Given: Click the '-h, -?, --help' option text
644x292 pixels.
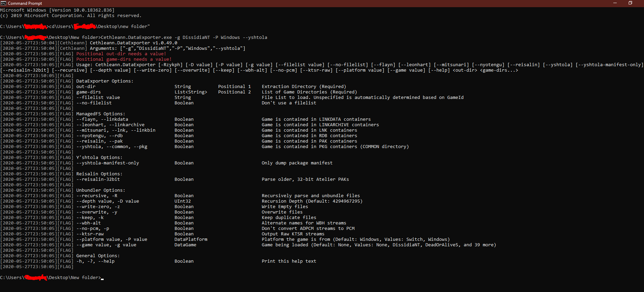Looking at the screenshot, I should pyautogui.click(x=95, y=261).
